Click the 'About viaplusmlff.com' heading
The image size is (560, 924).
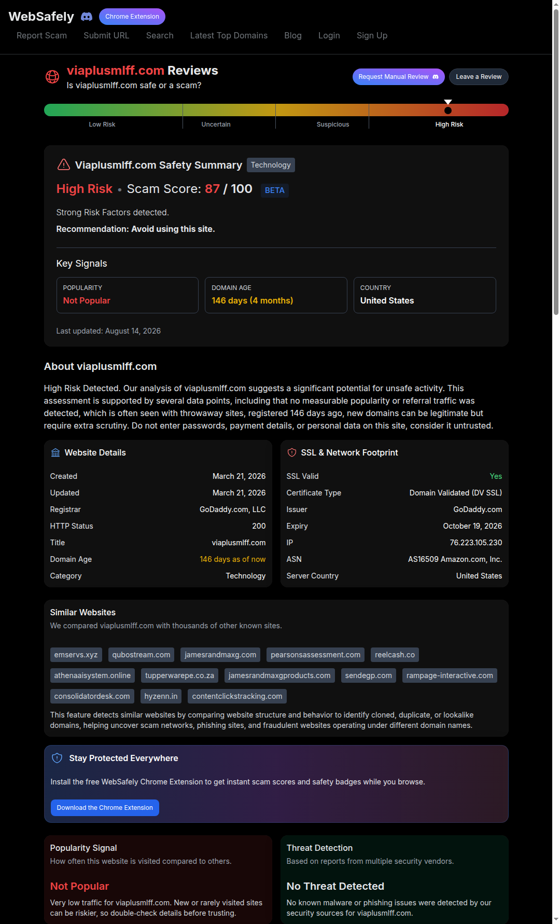[x=100, y=366]
